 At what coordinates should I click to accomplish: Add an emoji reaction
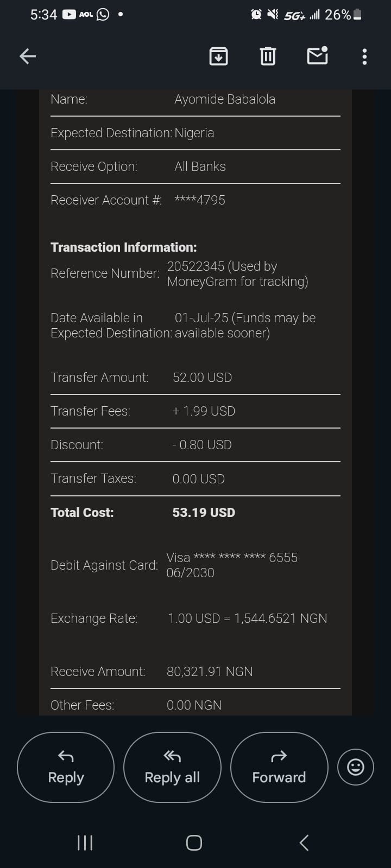click(x=356, y=767)
